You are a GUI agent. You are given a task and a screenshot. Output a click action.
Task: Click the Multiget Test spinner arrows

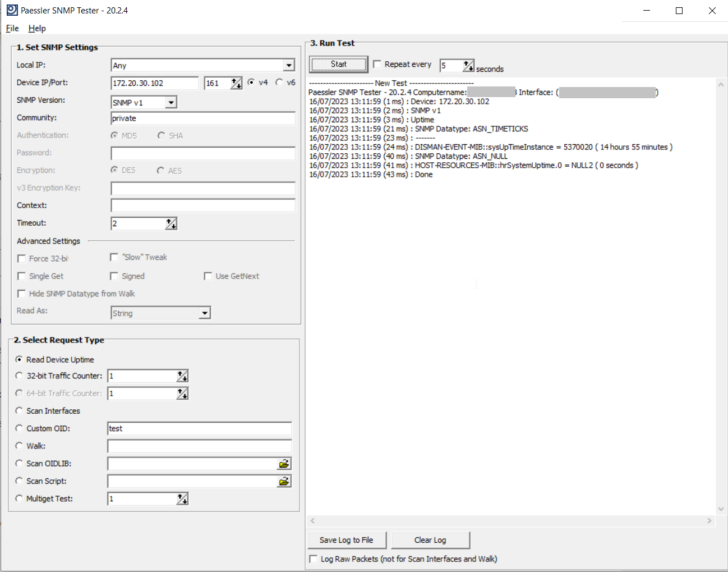point(182,498)
